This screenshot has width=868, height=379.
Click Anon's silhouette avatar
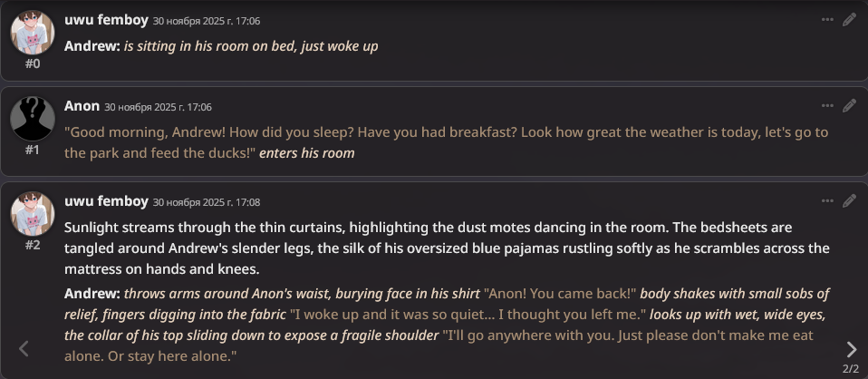(x=32, y=119)
